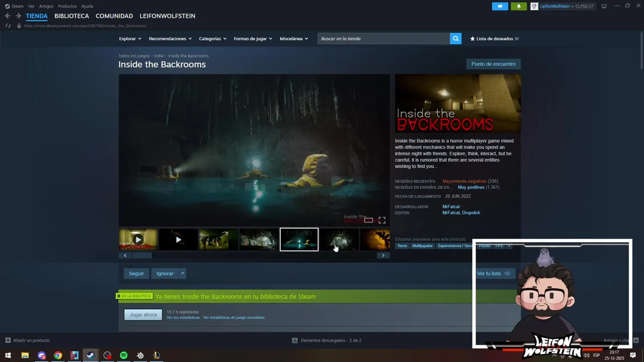The height and width of the screenshot is (362, 644).
Task: Expand the Recomendaciones dropdown
Action: click(170, 39)
